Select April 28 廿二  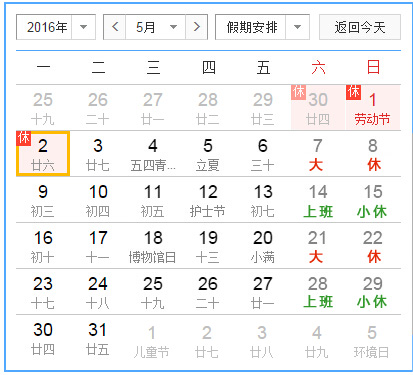[208, 107]
